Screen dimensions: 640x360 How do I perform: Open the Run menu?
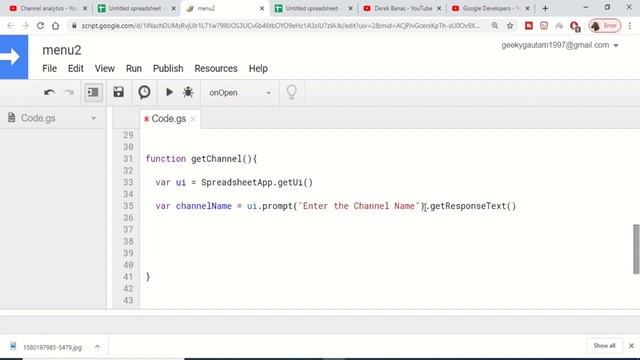click(133, 69)
